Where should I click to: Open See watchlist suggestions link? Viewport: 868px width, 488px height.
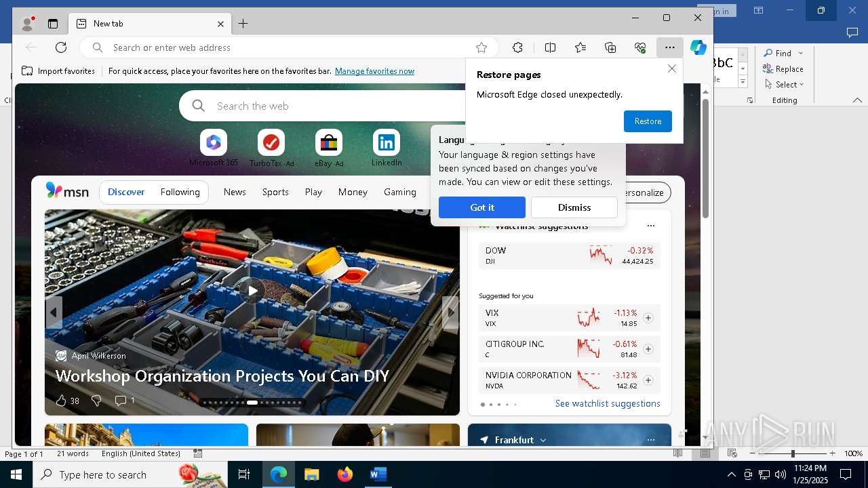coord(608,403)
